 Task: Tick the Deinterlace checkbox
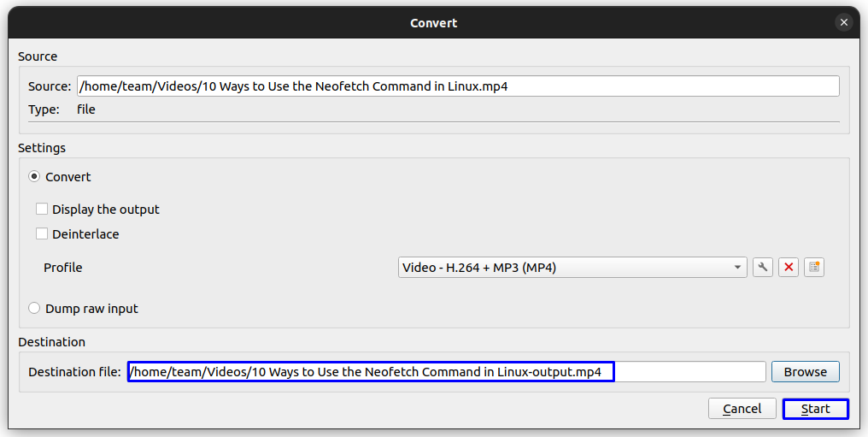point(42,234)
